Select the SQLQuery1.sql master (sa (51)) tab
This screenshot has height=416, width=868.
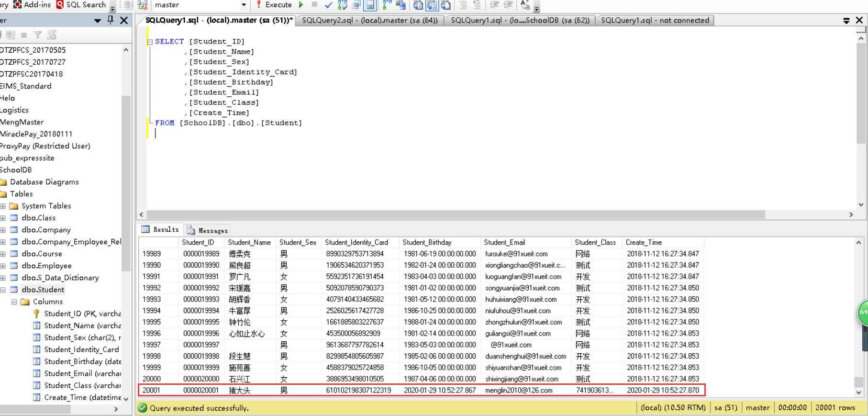click(x=219, y=20)
